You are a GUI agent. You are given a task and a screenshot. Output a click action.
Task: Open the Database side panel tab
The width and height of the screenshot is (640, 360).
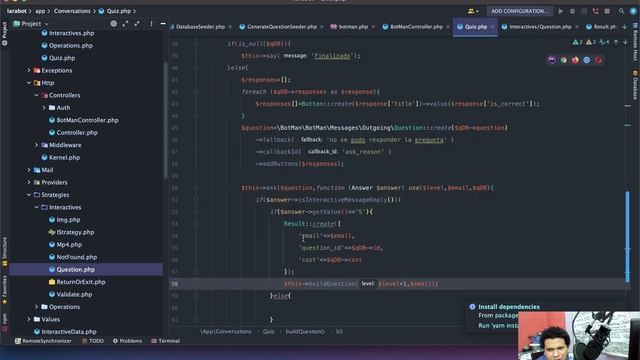(635, 85)
